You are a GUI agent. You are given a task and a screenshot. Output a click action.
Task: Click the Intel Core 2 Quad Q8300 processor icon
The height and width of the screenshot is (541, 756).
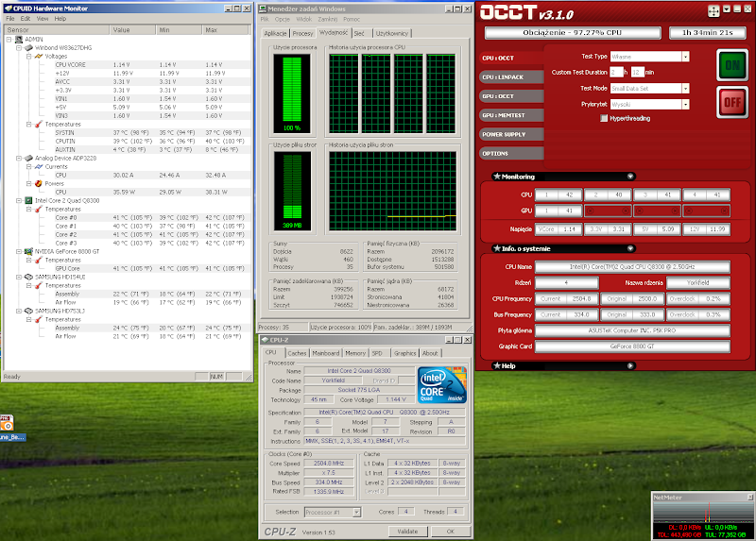tap(29, 200)
